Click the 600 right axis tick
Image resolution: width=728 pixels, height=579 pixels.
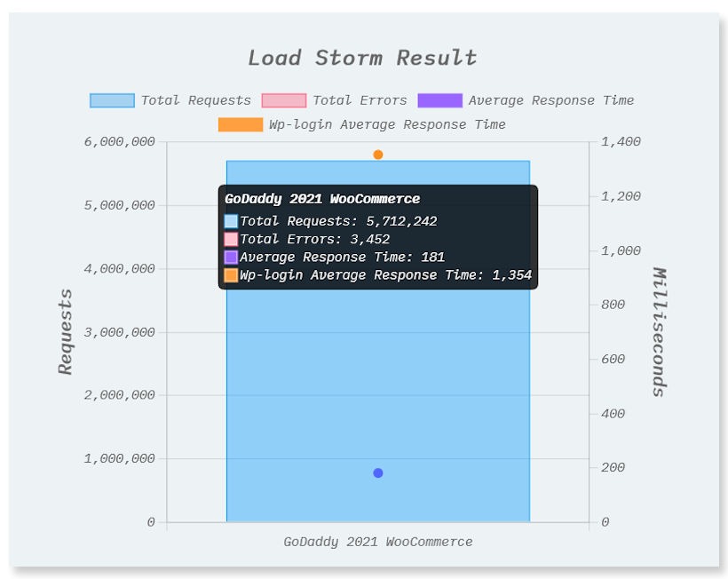[613, 359]
